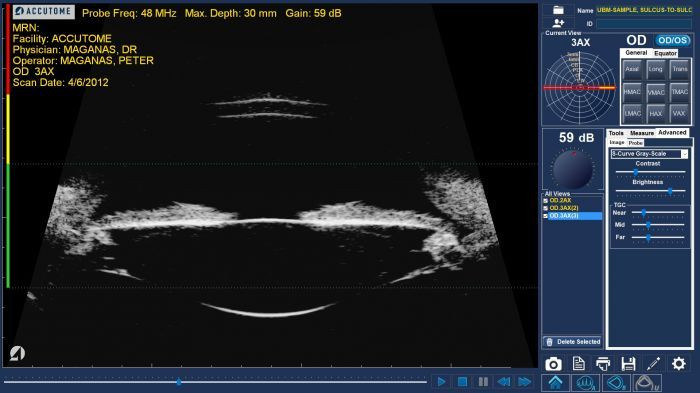Open the report document icon
The width and height of the screenshot is (700, 393).
coord(579,364)
